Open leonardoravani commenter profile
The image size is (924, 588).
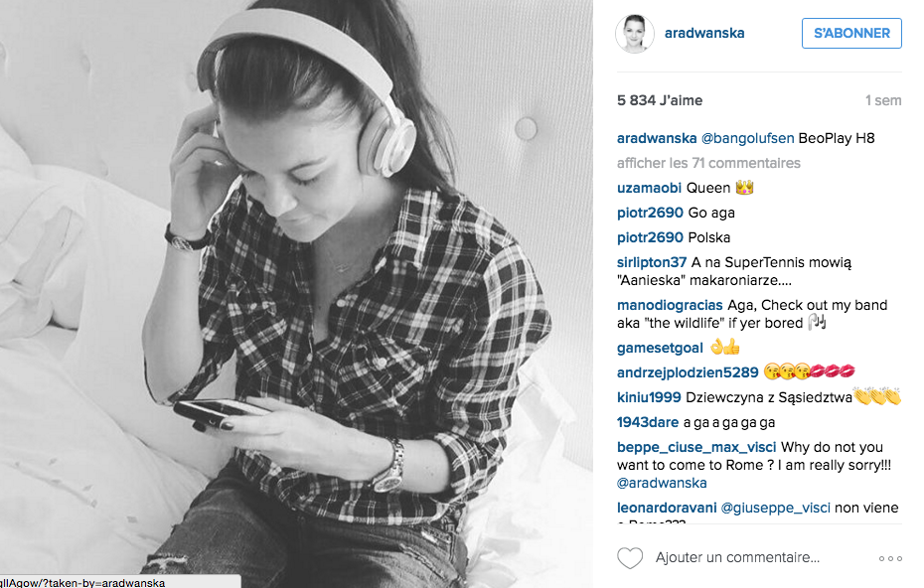pyautogui.click(x=667, y=508)
